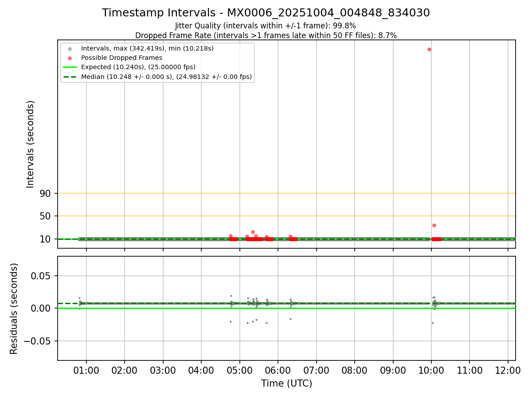532x399 pixels.
Task: Click the red dropped-frame point just after 10:00
Action: coord(434,225)
